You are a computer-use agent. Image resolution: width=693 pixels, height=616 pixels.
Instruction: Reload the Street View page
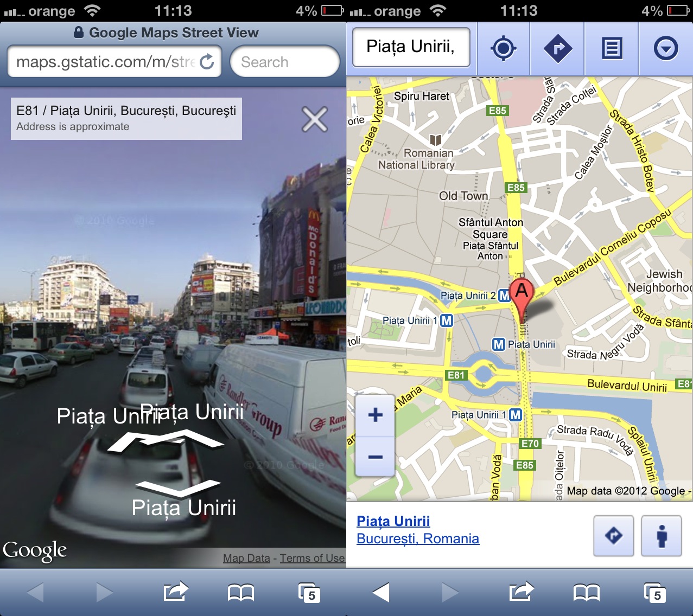[x=207, y=62]
